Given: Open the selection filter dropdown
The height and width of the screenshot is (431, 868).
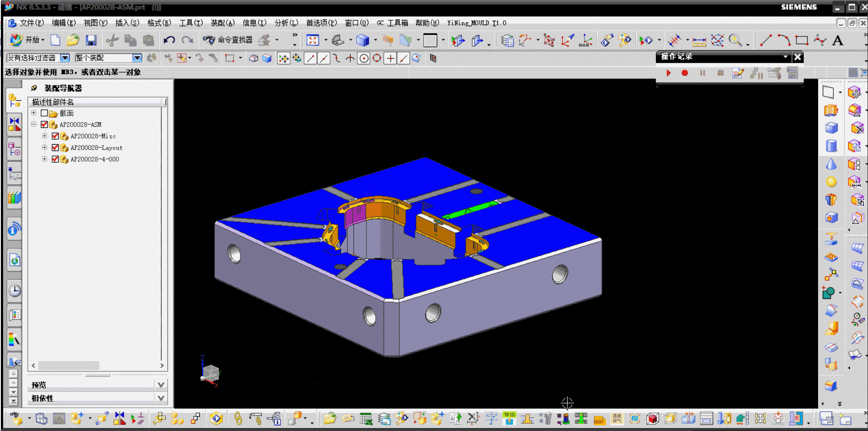Looking at the screenshot, I should click(65, 58).
